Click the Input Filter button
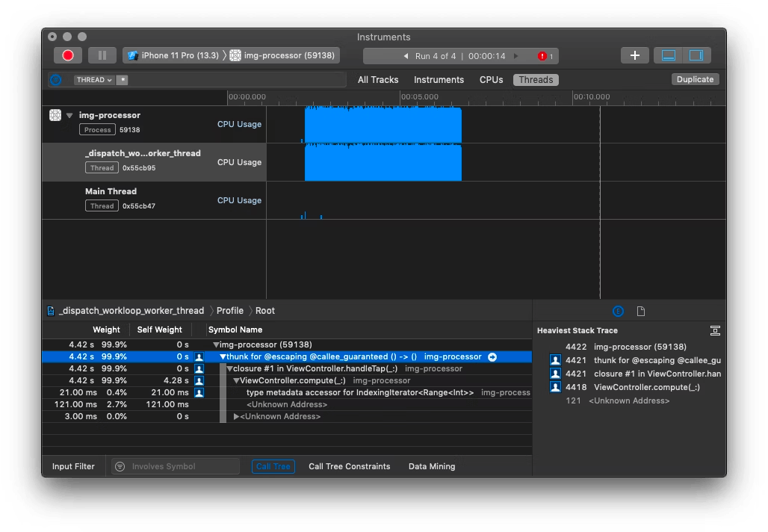This screenshot has width=768, height=532. pos(73,466)
